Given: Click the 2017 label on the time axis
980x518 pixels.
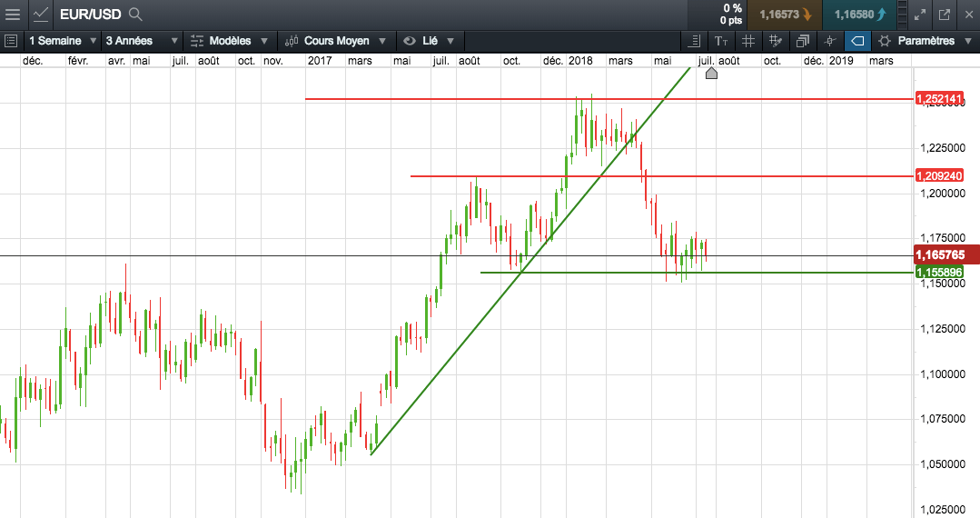Looking at the screenshot, I should tap(320, 61).
